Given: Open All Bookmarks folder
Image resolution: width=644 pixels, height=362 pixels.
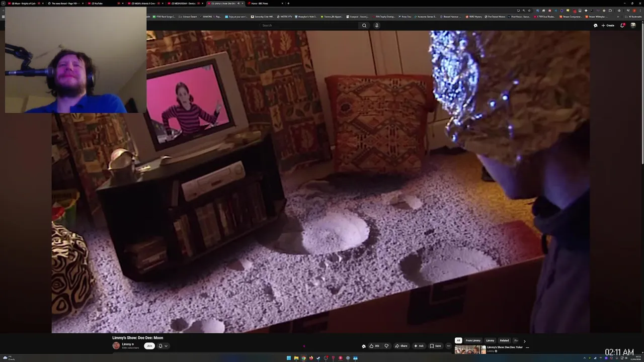Looking at the screenshot, I should click(x=633, y=17).
